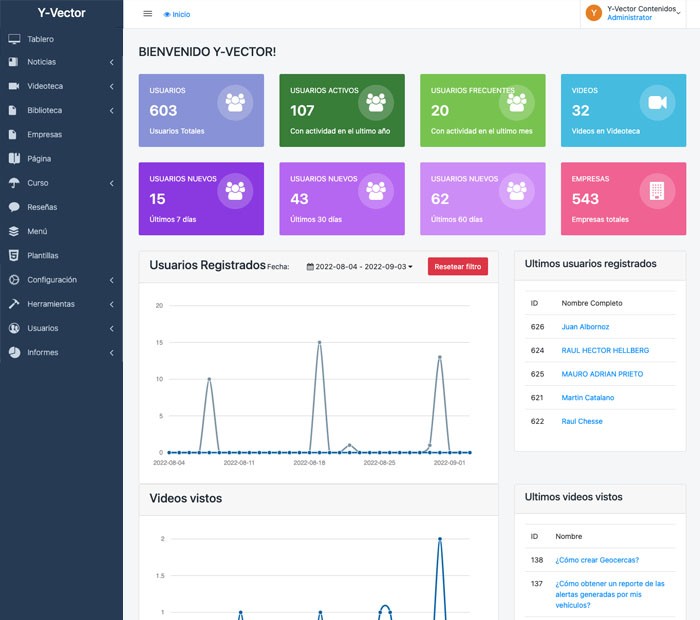Viewport: 700px width, 620px height.
Task: Open Juan Albornoz user link
Action: coord(585,327)
